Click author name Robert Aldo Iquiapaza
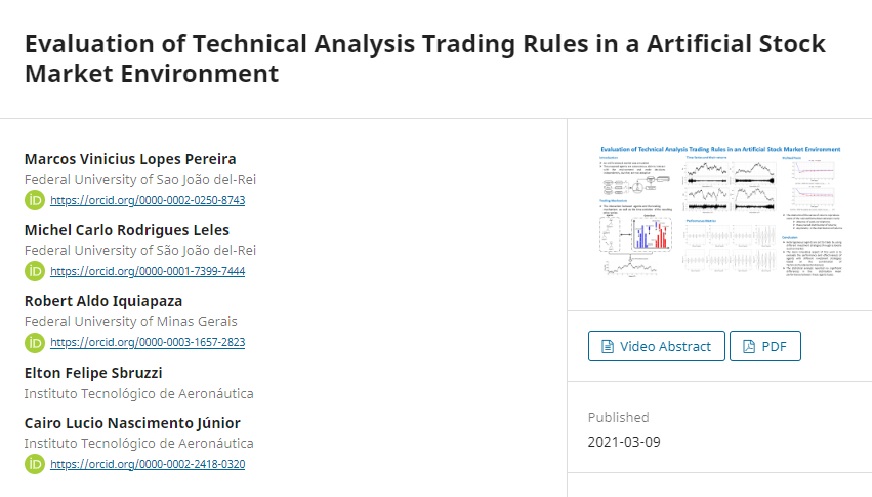872x497 pixels. (103, 301)
